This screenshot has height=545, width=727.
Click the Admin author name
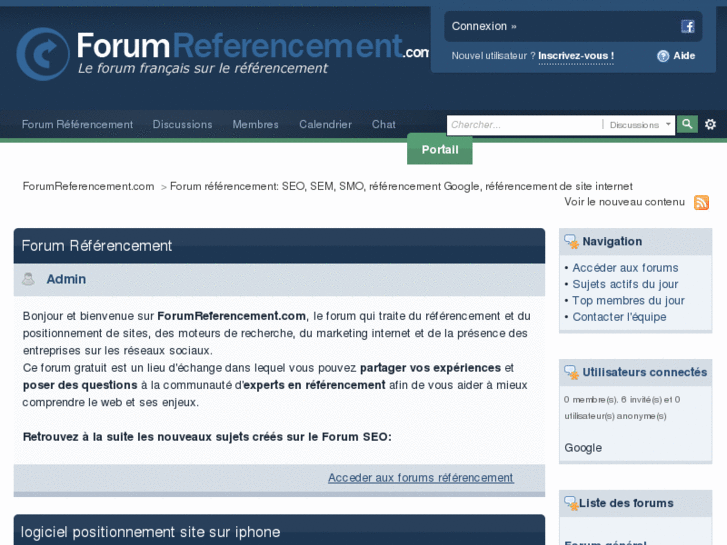(66, 279)
